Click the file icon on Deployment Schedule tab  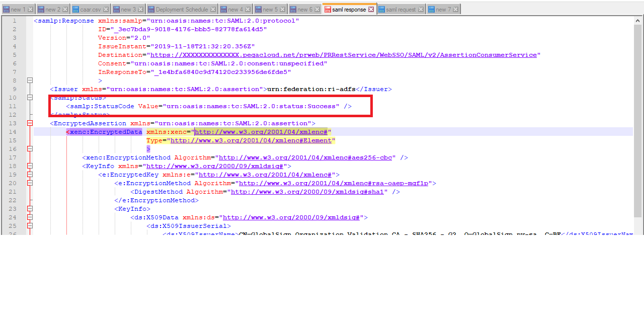point(152,9)
